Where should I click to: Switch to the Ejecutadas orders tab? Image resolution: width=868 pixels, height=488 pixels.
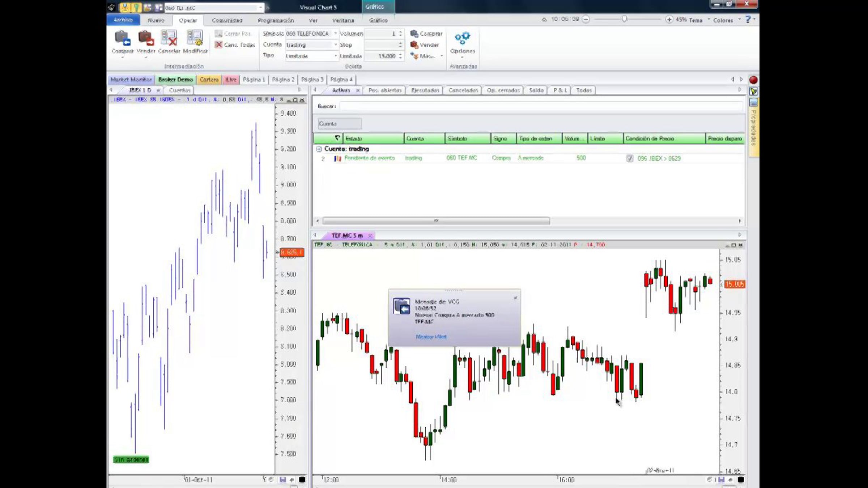coord(425,90)
